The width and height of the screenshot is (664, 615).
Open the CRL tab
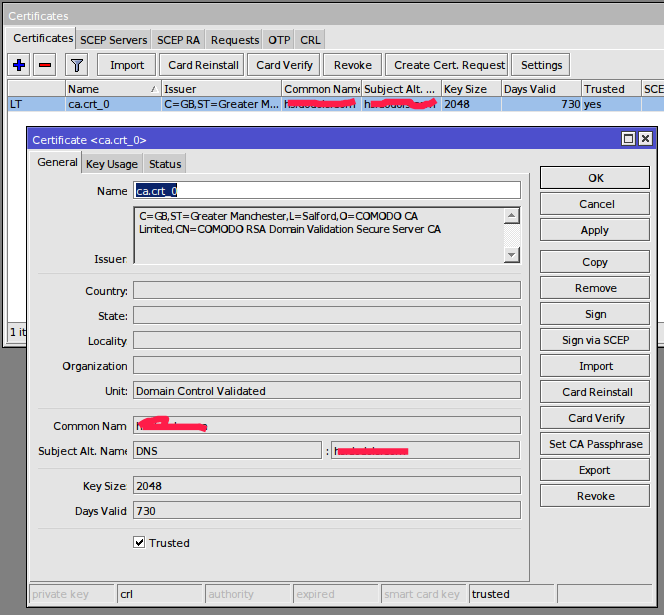(x=310, y=40)
